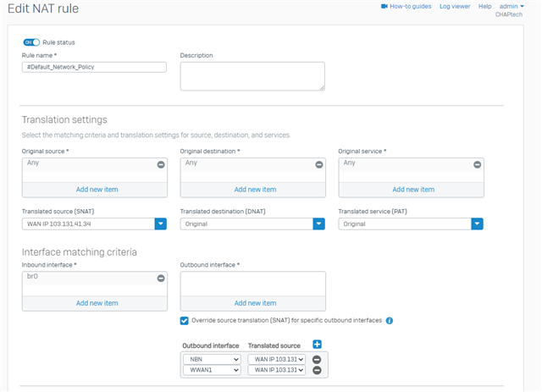Image resolution: width=542 pixels, height=392 pixels.
Task: Open the Help menu item
Action: click(484, 6)
